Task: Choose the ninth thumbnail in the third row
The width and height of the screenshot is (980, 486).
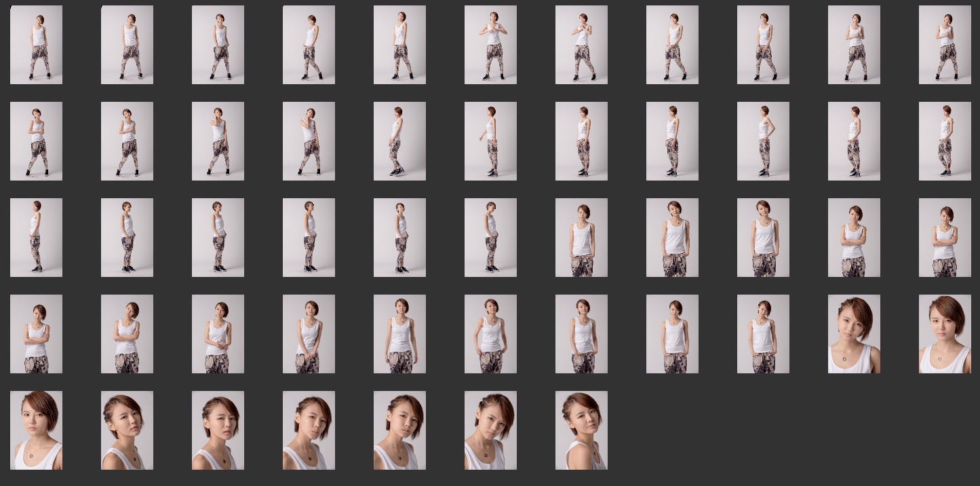Action: pyautogui.click(x=763, y=238)
